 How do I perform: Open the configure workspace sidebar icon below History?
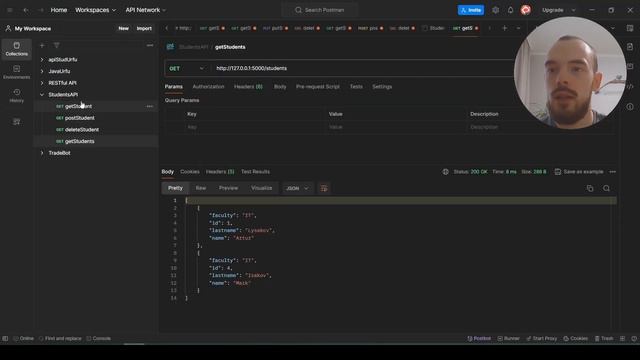[16, 122]
